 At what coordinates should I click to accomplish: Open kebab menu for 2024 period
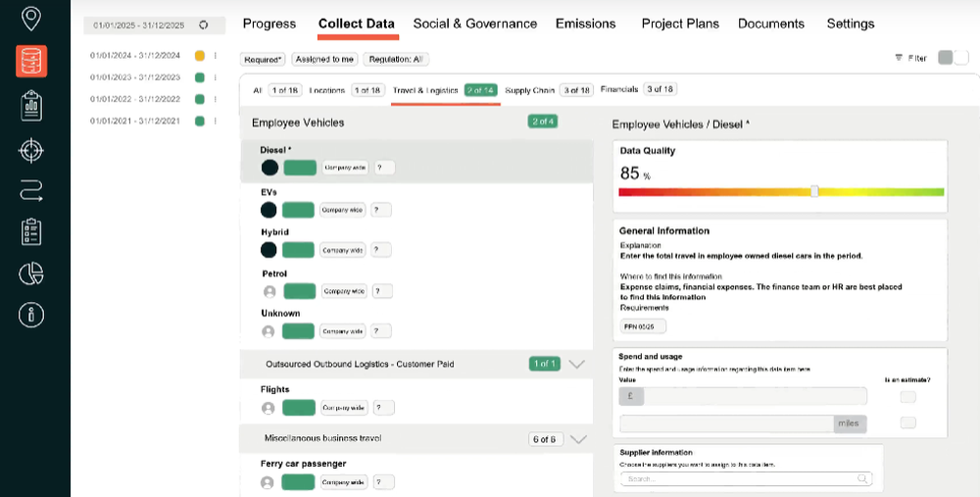pos(215,56)
